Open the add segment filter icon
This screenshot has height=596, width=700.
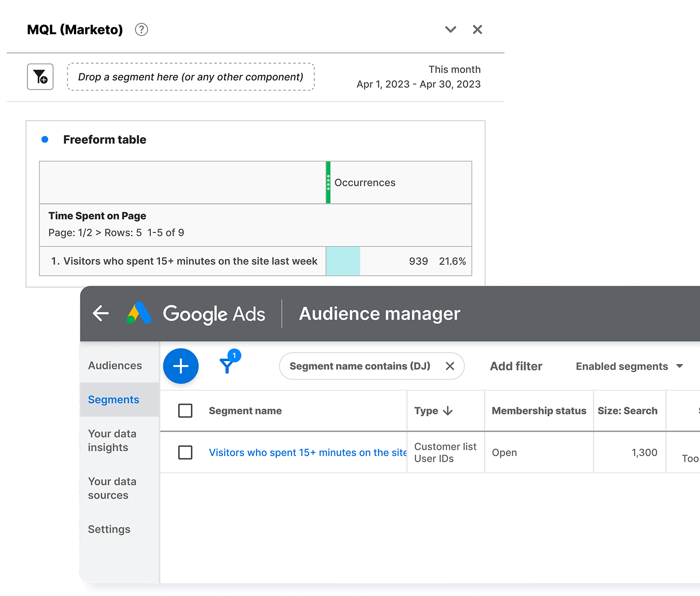(x=40, y=77)
